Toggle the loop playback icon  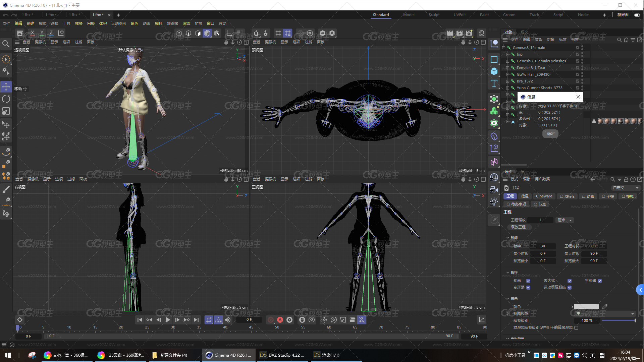(x=209, y=320)
